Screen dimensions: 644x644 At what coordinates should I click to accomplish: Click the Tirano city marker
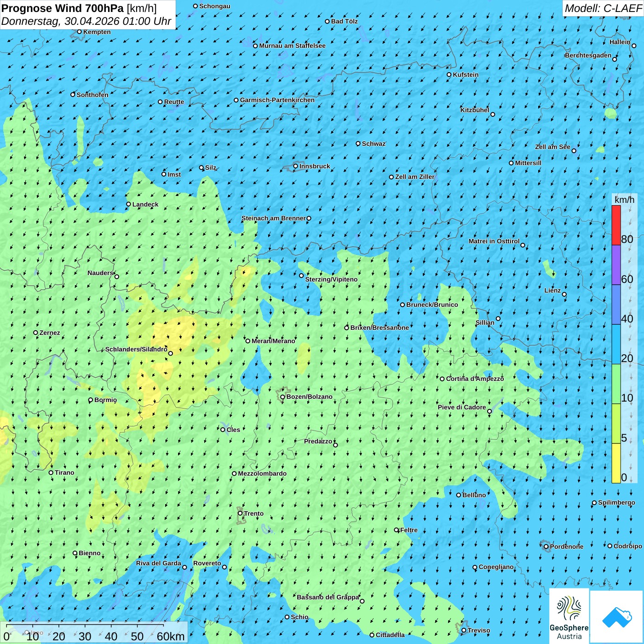(x=51, y=472)
